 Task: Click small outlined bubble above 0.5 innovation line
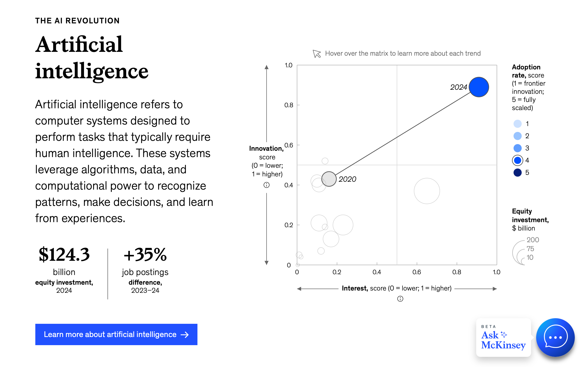coord(325,161)
